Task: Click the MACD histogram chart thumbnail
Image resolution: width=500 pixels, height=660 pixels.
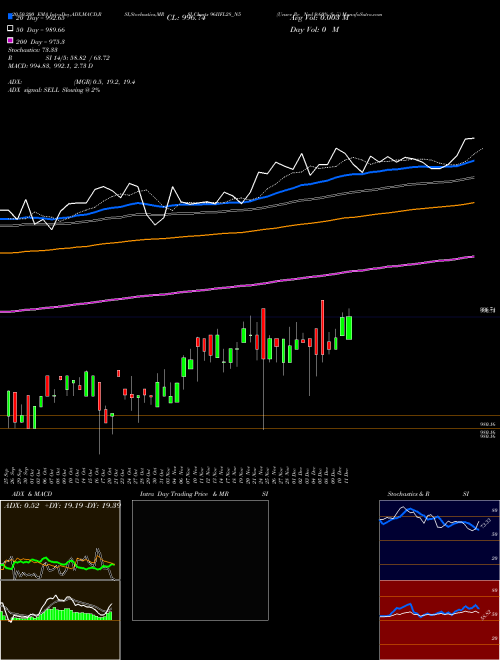Action: point(60,620)
